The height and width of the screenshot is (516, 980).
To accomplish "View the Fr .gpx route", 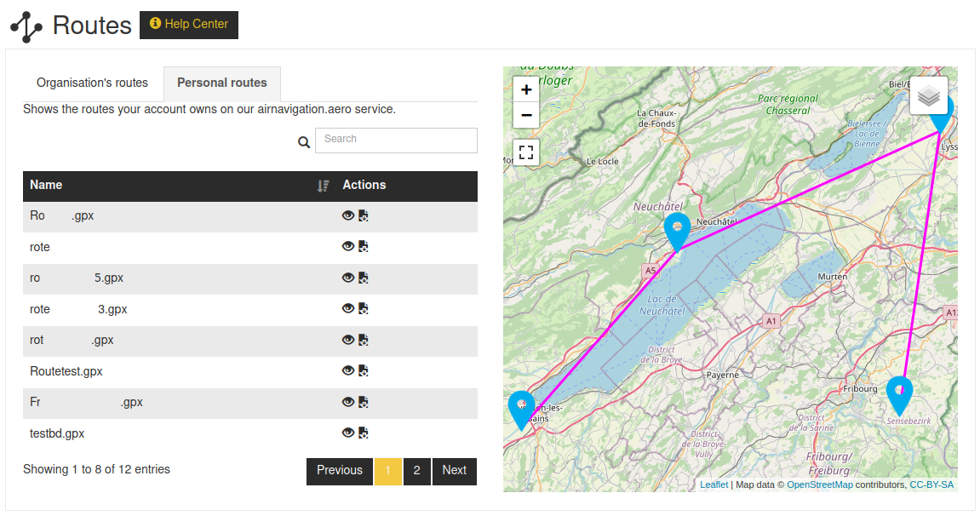I will (348, 402).
